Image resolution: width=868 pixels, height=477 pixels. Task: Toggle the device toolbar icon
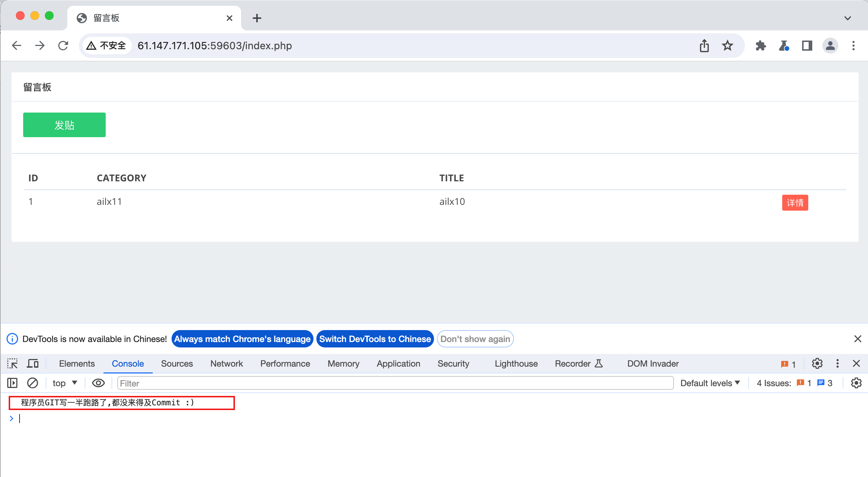click(33, 363)
